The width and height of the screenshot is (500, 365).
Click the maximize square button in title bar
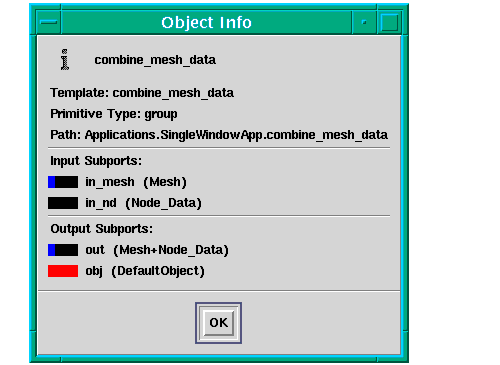click(x=389, y=22)
